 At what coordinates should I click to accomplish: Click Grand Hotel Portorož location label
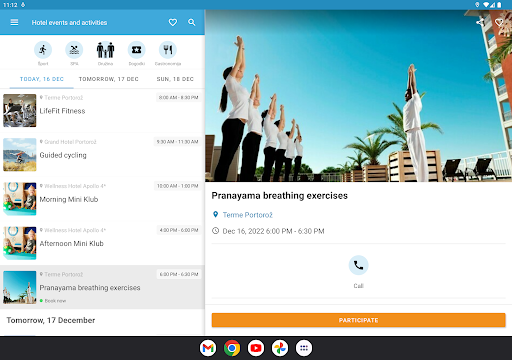click(70, 142)
